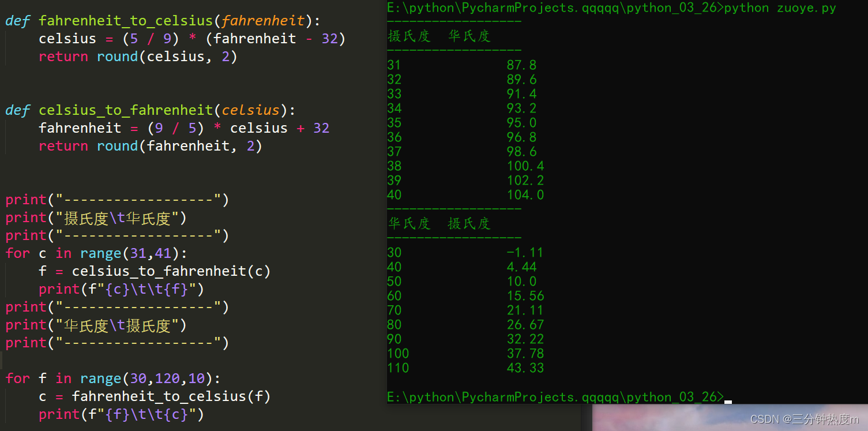Screen dimensions: 868x431
Task: Click the terminal header 摄氏度 华氏度
Action: click(439, 36)
